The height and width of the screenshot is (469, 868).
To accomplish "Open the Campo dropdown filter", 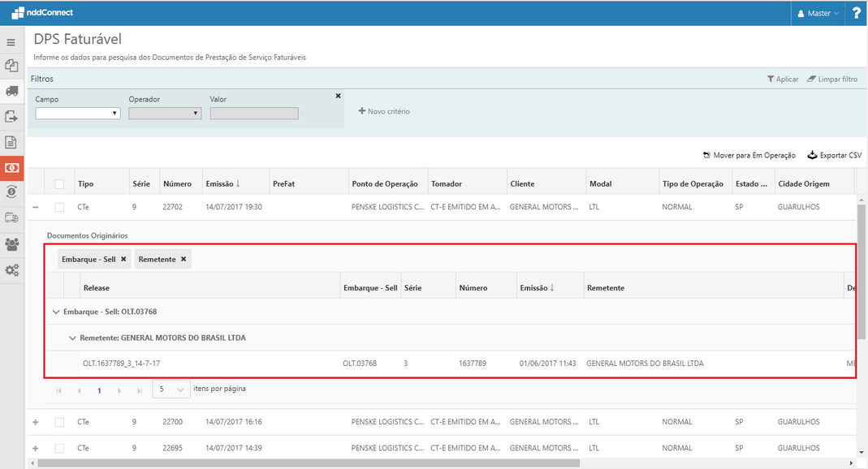I will tap(78, 114).
